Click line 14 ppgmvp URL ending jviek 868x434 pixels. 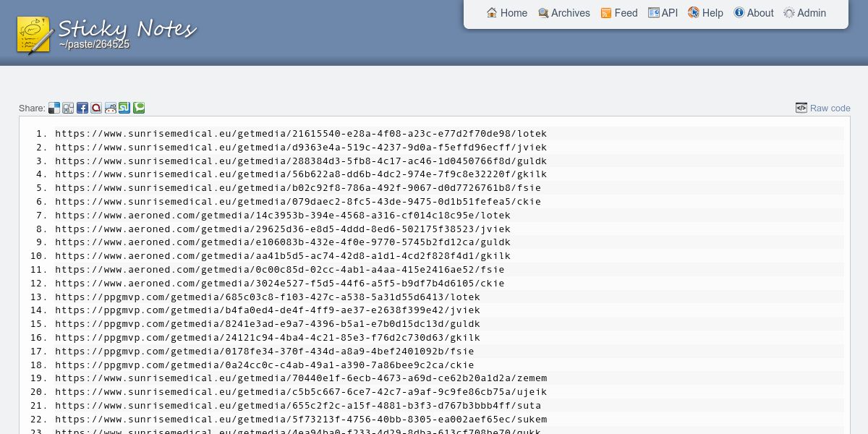click(268, 310)
